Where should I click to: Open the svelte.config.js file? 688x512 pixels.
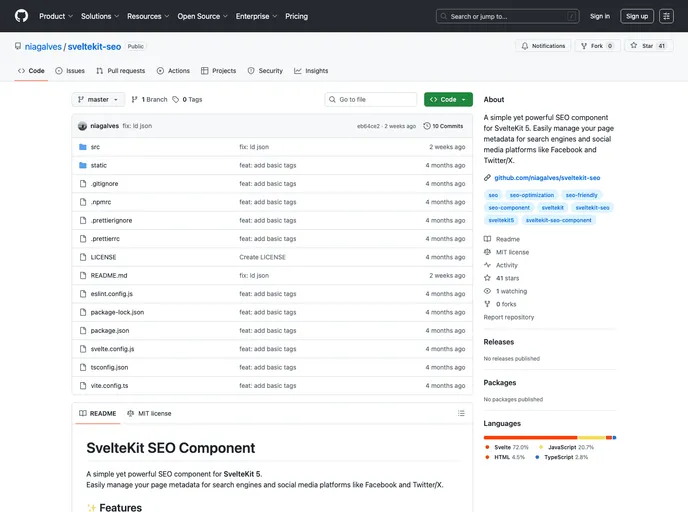[112, 349]
